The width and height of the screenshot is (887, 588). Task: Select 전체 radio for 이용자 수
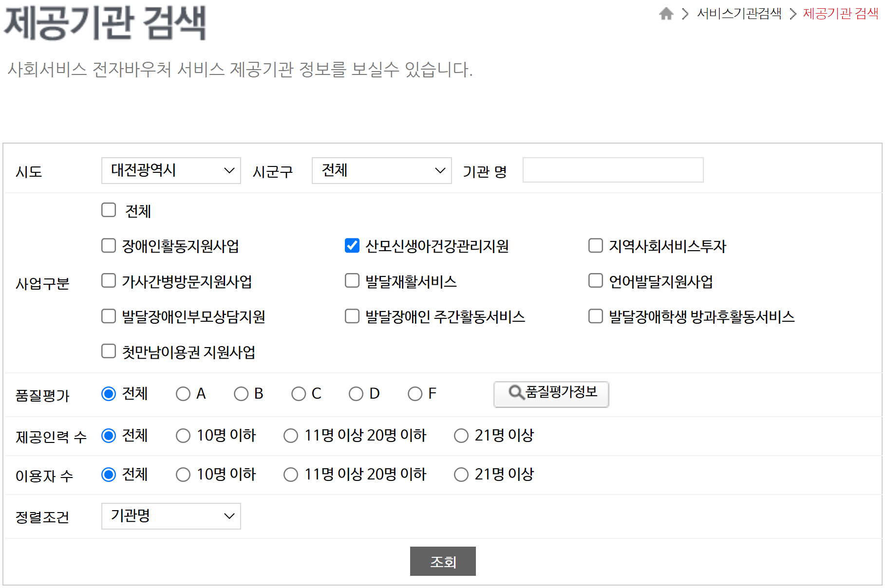point(109,474)
